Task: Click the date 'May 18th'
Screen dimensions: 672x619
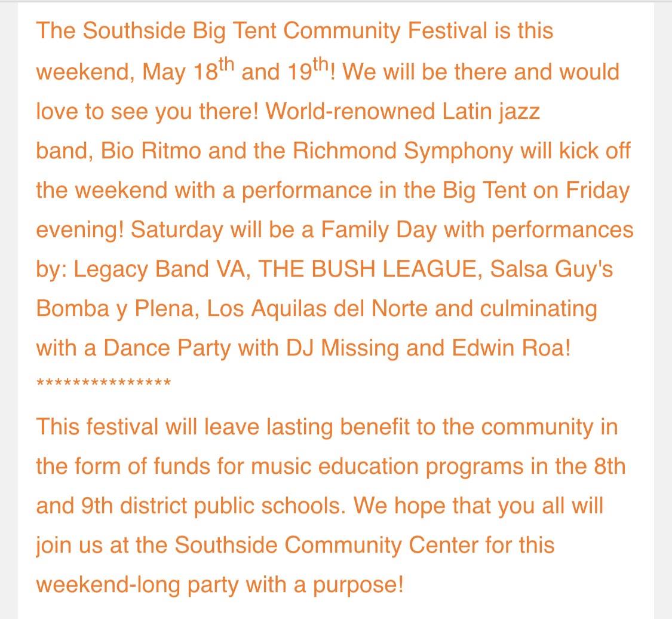Action: click(x=188, y=69)
